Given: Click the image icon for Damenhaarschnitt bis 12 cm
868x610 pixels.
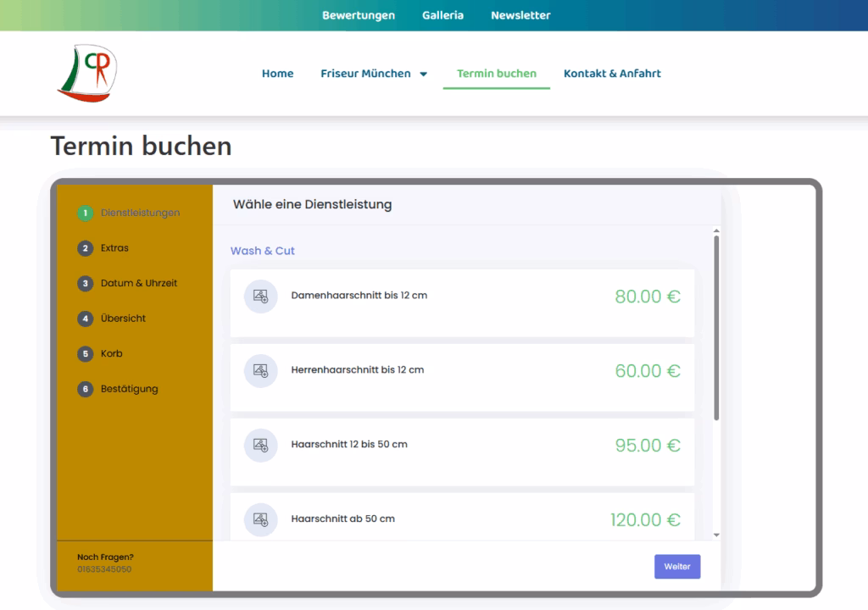Looking at the screenshot, I should [x=261, y=297].
